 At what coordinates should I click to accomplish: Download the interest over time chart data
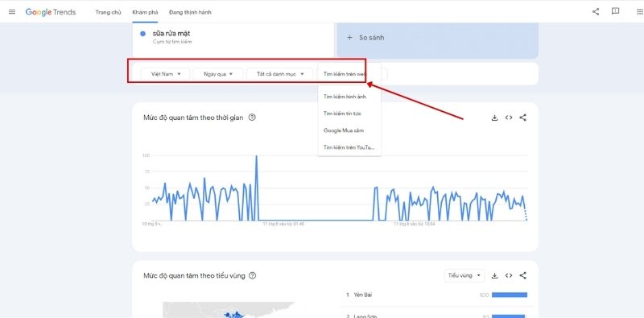[494, 118]
